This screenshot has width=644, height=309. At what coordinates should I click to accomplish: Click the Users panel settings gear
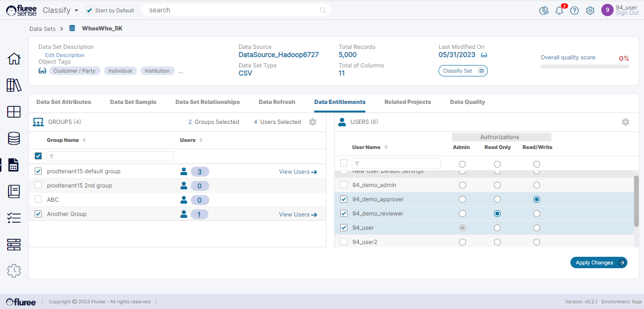pos(625,122)
